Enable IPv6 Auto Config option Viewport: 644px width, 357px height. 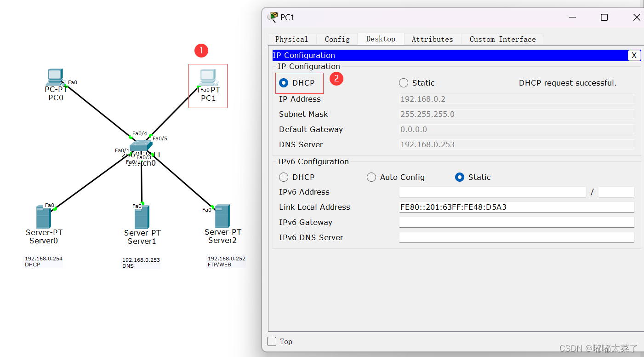coord(371,177)
